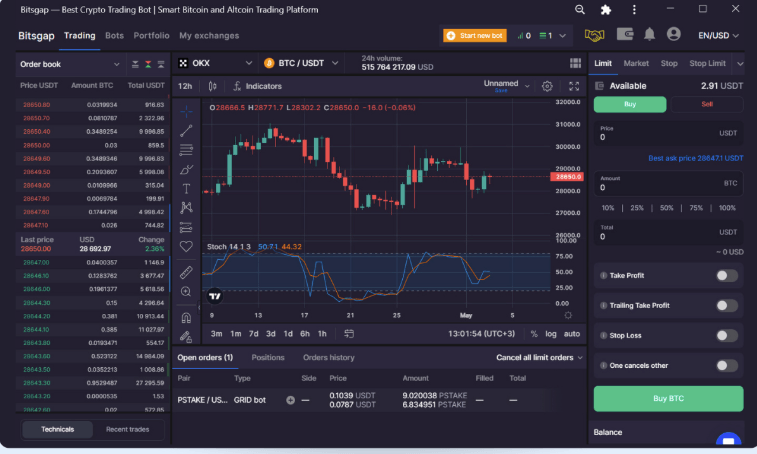The height and width of the screenshot is (454, 757).
Task: Set amount to 50%
Action: 666,208
